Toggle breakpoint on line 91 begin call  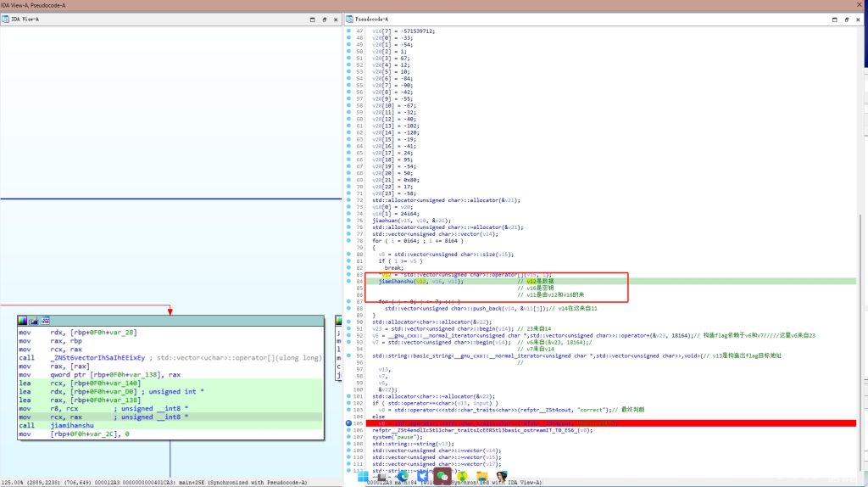(x=348, y=328)
